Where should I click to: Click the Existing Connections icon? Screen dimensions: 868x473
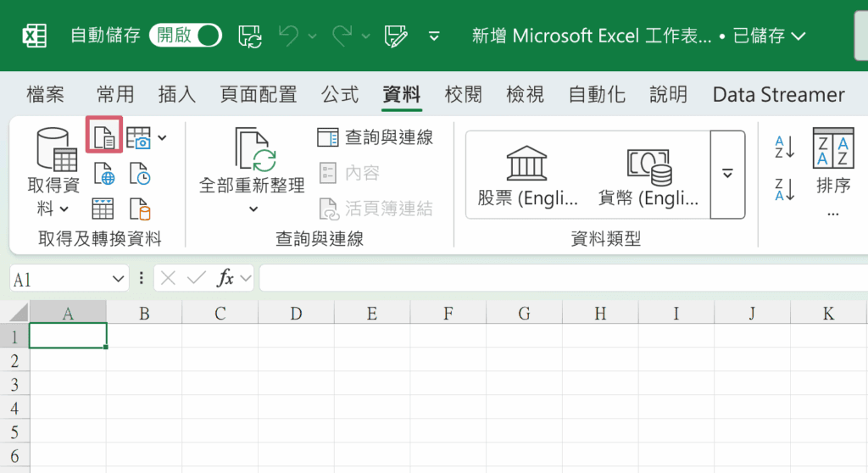click(x=140, y=208)
